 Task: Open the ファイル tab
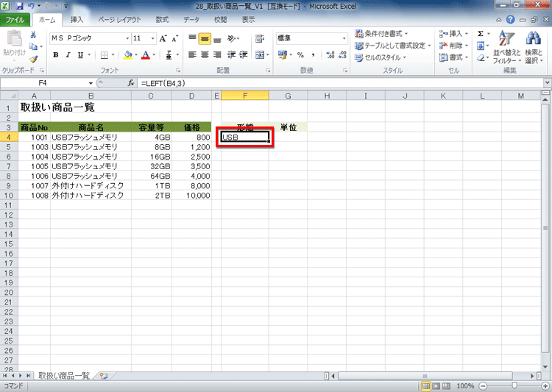click(15, 20)
